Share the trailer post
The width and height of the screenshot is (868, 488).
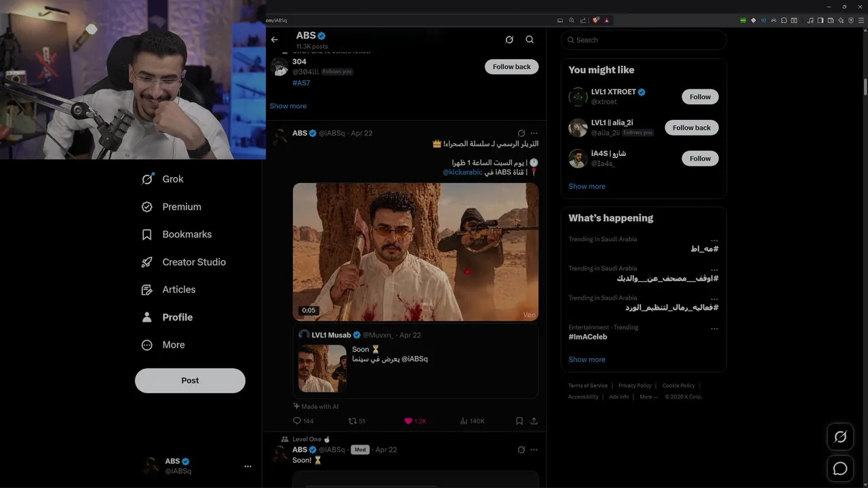tap(534, 421)
